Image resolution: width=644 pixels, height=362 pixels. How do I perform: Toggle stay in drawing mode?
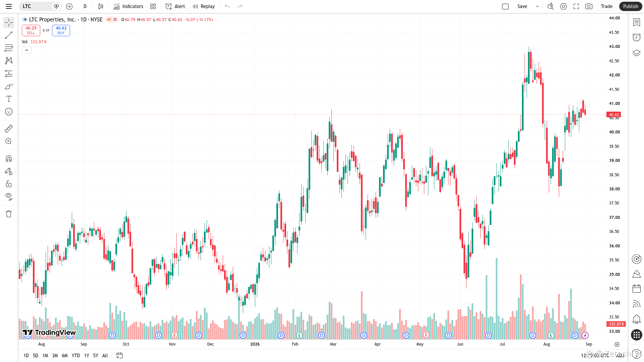(x=9, y=171)
